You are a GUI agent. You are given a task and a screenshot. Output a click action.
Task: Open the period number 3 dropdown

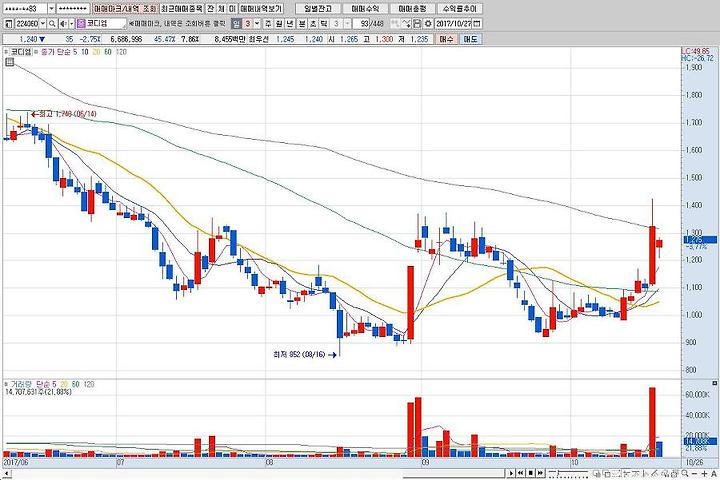coord(257,23)
